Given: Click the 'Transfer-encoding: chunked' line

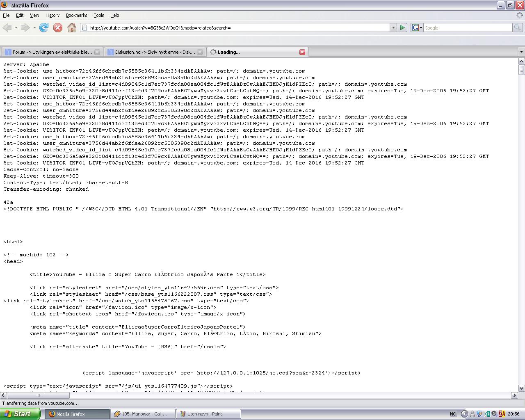Looking at the screenshot, I should (46, 189).
